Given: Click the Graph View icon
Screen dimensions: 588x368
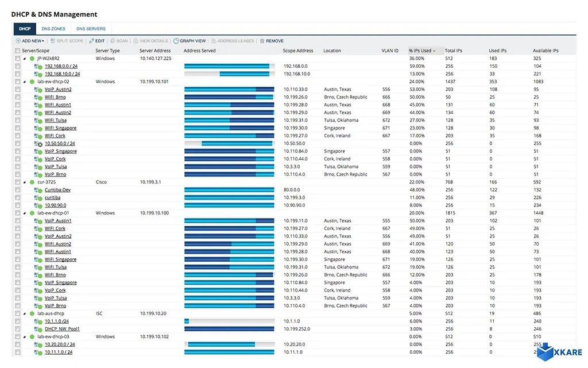Looking at the screenshot, I should tap(176, 41).
